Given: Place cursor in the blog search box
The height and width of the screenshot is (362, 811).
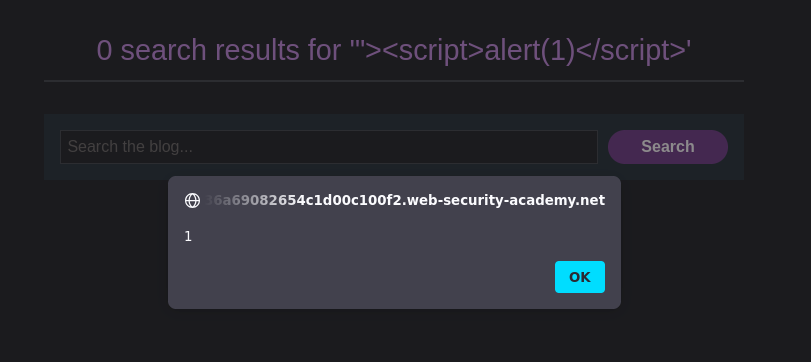Looking at the screenshot, I should (329, 147).
